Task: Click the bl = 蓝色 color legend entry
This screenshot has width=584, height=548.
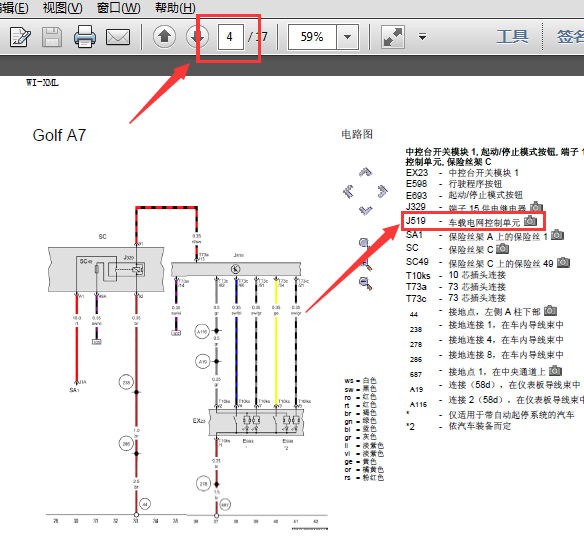Action: point(361,429)
